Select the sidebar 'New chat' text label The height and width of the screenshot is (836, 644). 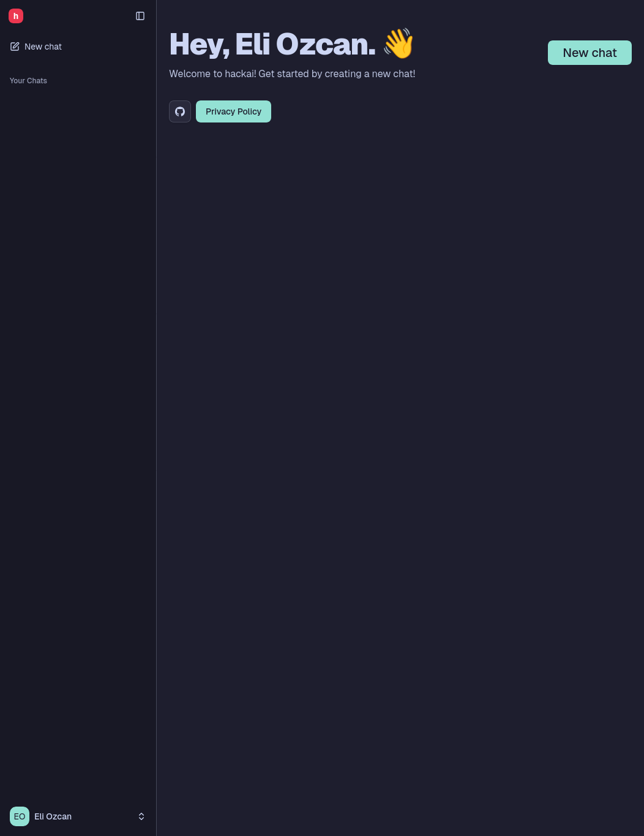point(43,47)
